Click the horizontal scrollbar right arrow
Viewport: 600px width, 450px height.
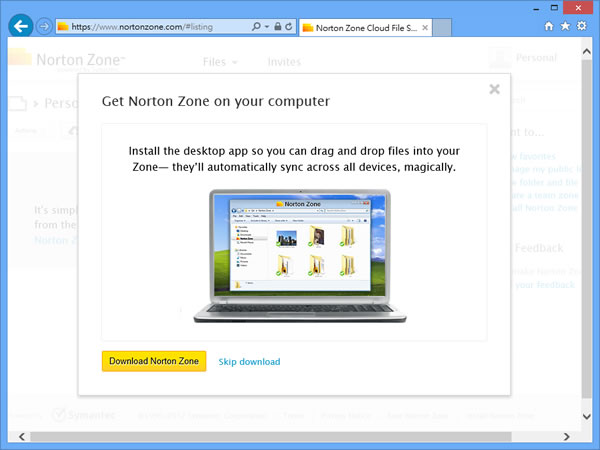(x=567, y=437)
